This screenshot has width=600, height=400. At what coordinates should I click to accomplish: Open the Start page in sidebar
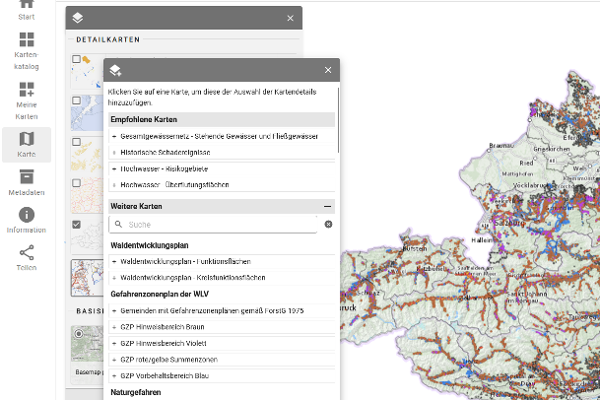tap(26, 11)
